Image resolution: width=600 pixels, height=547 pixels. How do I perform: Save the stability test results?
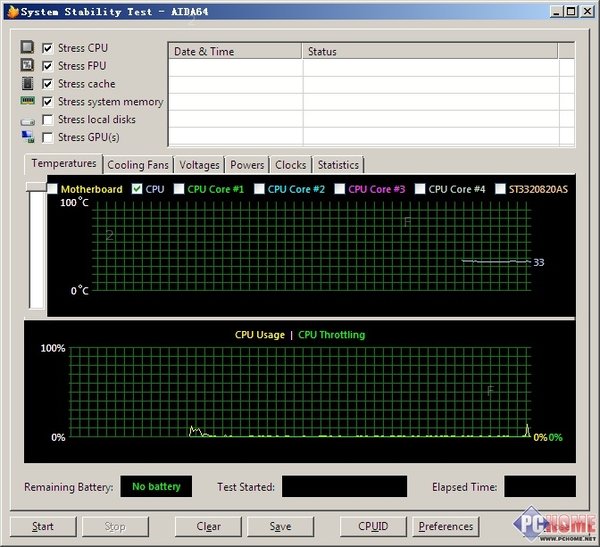click(x=280, y=526)
